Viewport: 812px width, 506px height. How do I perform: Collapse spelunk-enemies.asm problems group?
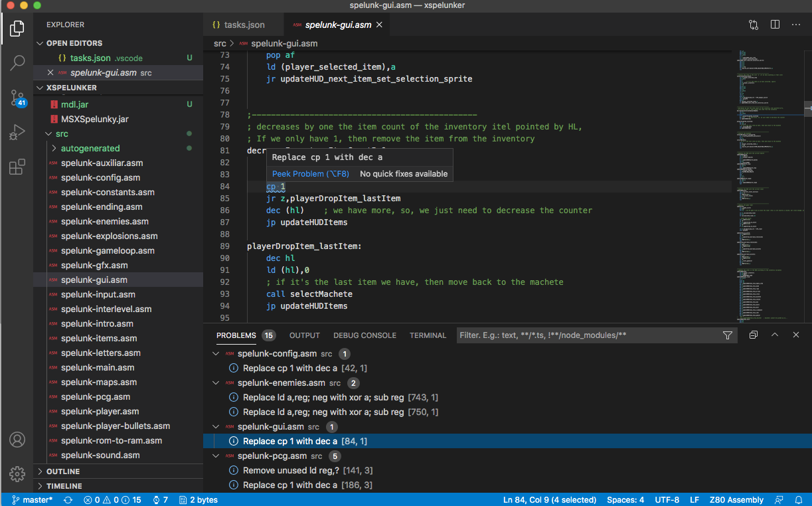[216, 382]
